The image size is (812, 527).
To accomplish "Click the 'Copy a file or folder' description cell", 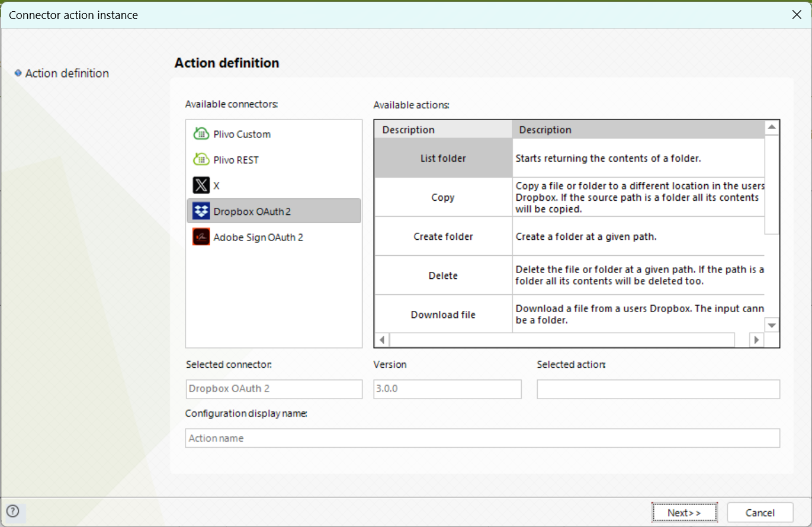I will 638,197.
